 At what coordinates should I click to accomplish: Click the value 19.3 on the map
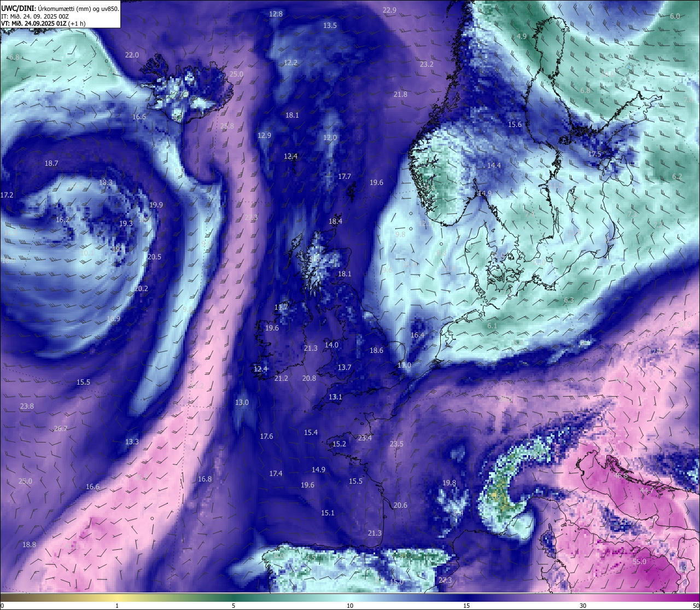[126, 223]
